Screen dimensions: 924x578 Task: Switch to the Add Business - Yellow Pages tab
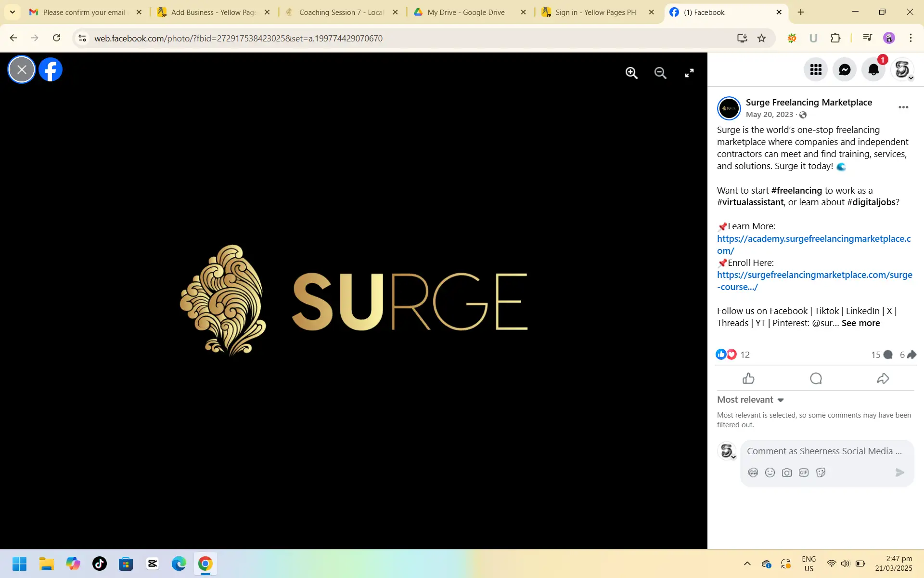[214, 12]
